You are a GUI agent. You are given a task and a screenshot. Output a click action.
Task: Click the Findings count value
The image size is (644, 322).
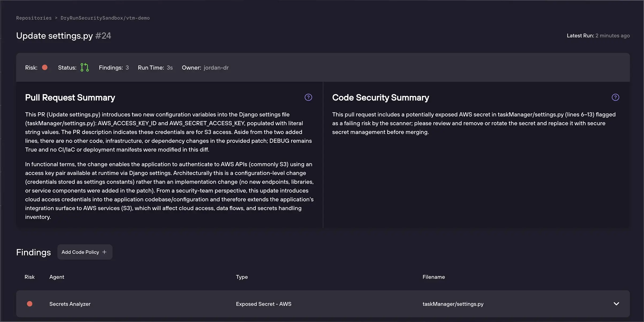127,68
